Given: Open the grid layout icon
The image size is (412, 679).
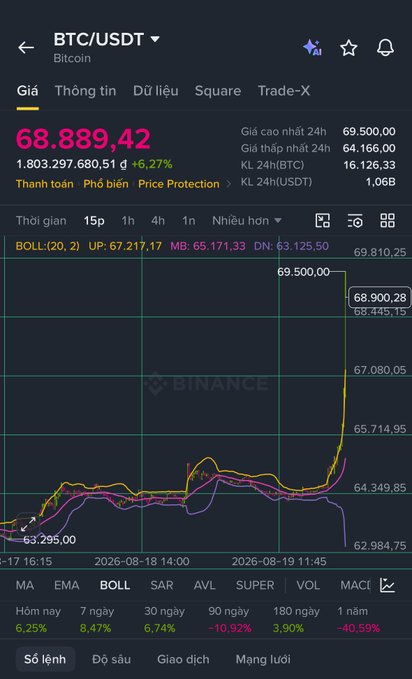Looking at the screenshot, I should [387, 220].
